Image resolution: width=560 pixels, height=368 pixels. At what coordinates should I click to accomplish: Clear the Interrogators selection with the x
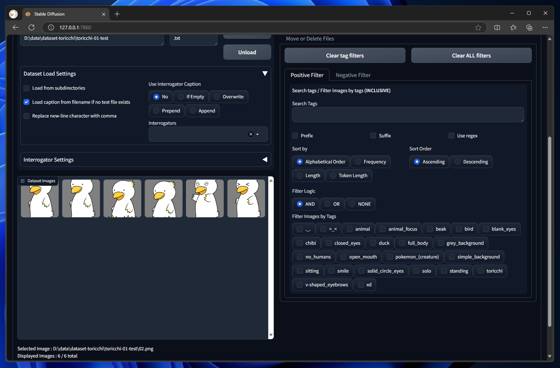[x=251, y=134]
